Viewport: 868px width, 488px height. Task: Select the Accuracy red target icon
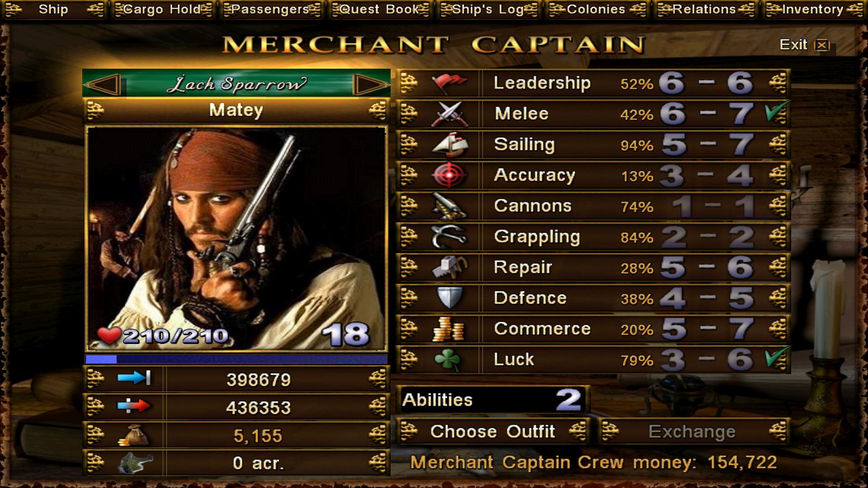[x=449, y=175]
